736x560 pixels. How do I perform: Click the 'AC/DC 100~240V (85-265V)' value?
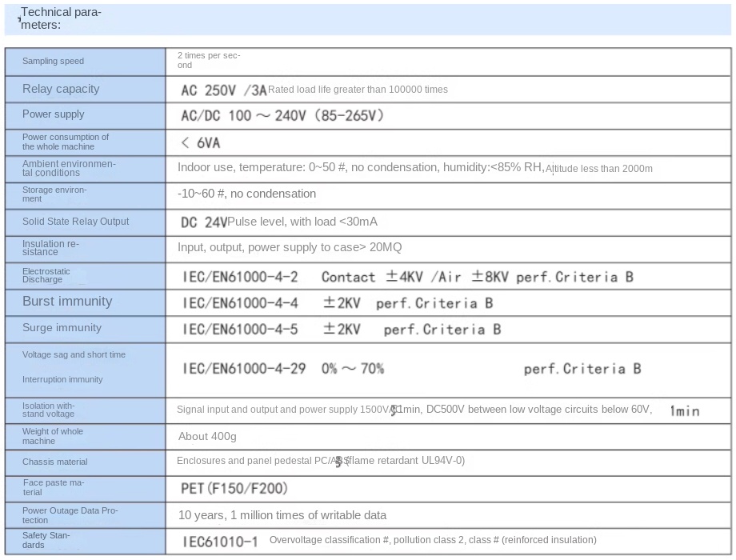pyautogui.click(x=282, y=116)
